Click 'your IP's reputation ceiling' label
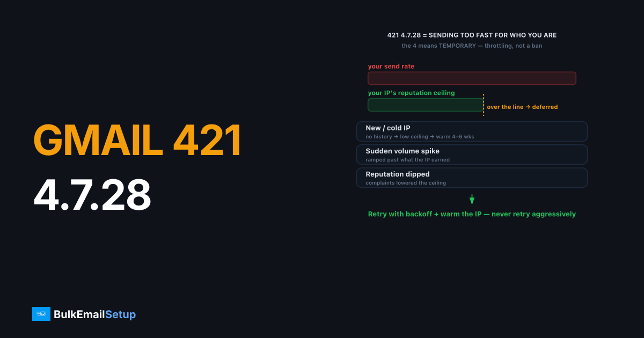The height and width of the screenshot is (338, 644). pyautogui.click(x=411, y=93)
